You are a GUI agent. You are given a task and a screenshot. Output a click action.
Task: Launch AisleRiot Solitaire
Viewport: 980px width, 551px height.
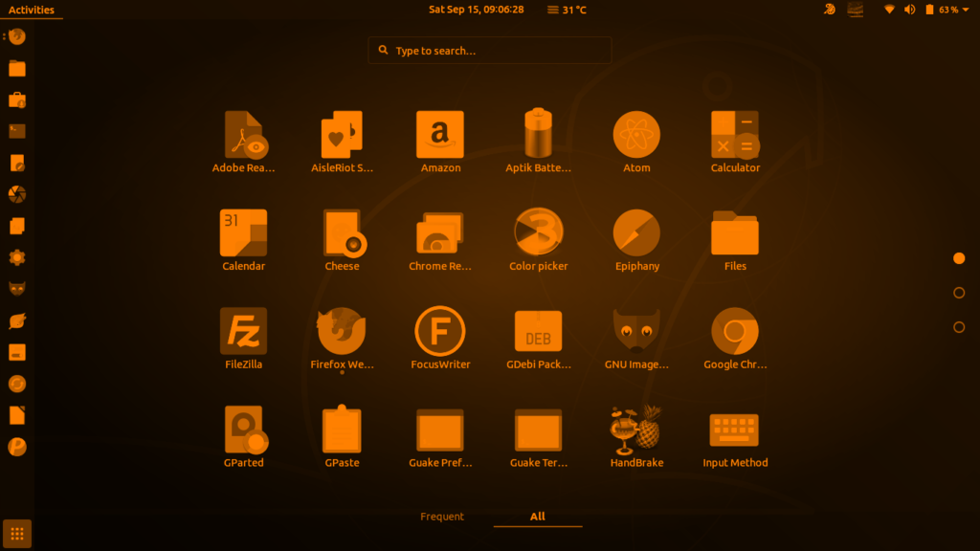click(x=342, y=142)
